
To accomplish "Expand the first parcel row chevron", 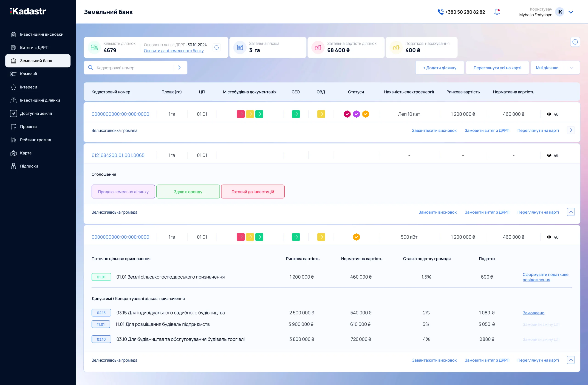I will (571, 130).
